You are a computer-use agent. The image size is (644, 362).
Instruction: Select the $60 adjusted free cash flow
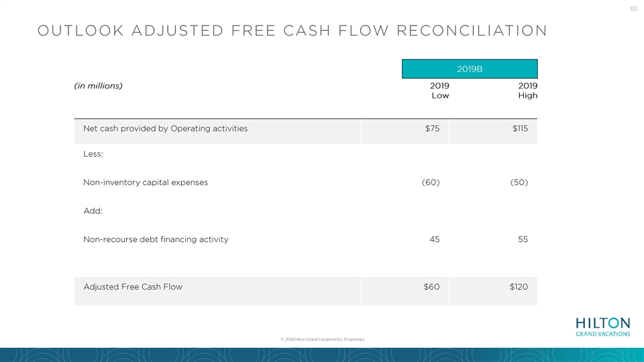click(x=431, y=287)
